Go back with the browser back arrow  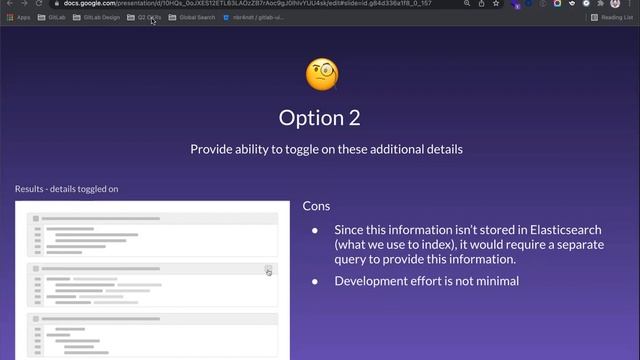coord(10,3)
